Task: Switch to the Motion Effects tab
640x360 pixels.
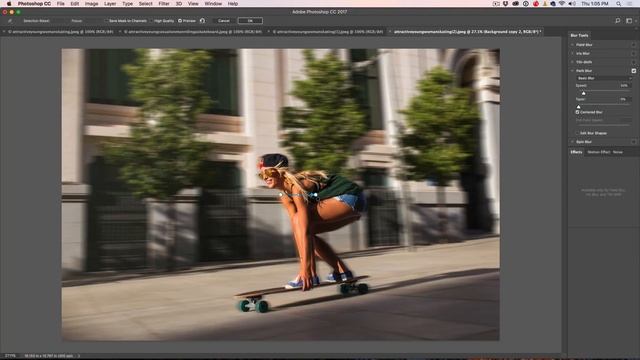Action: coord(598,152)
